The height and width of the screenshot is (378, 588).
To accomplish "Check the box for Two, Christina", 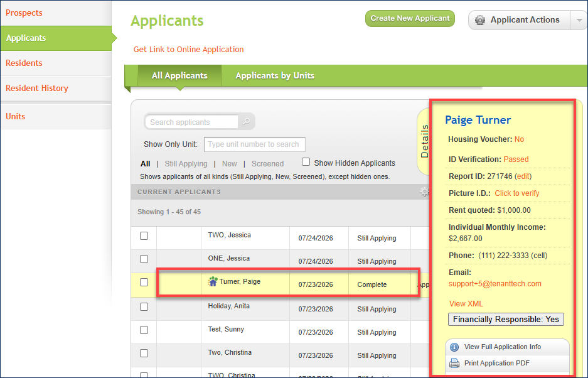I will tap(144, 354).
